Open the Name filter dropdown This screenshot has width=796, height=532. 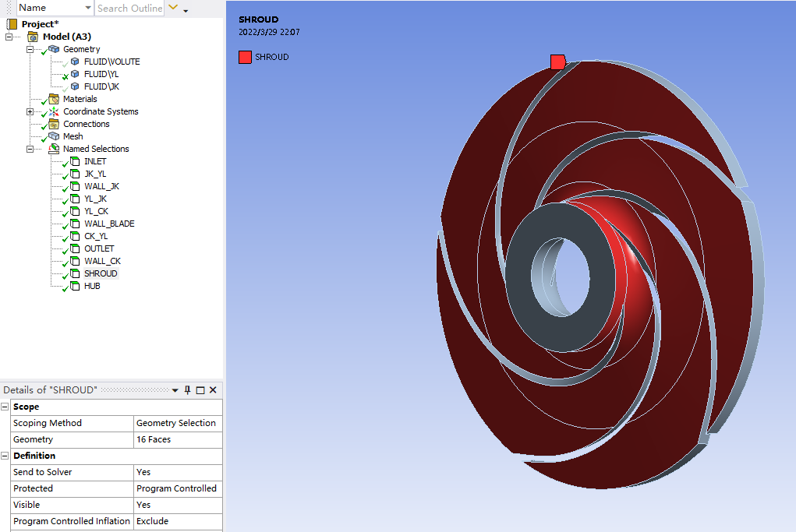pyautogui.click(x=87, y=8)
